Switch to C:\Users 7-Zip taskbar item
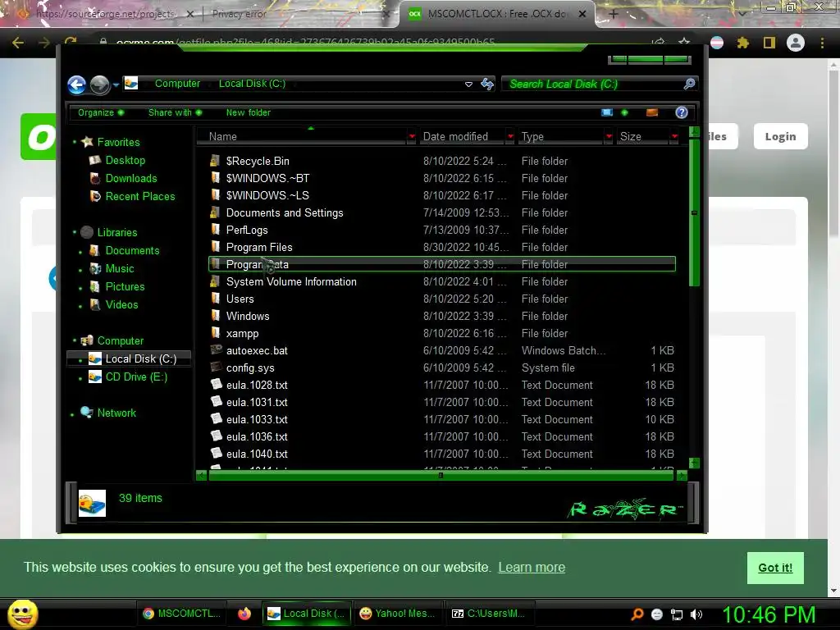This screenshot has height=630, width=840. [489, 614]
